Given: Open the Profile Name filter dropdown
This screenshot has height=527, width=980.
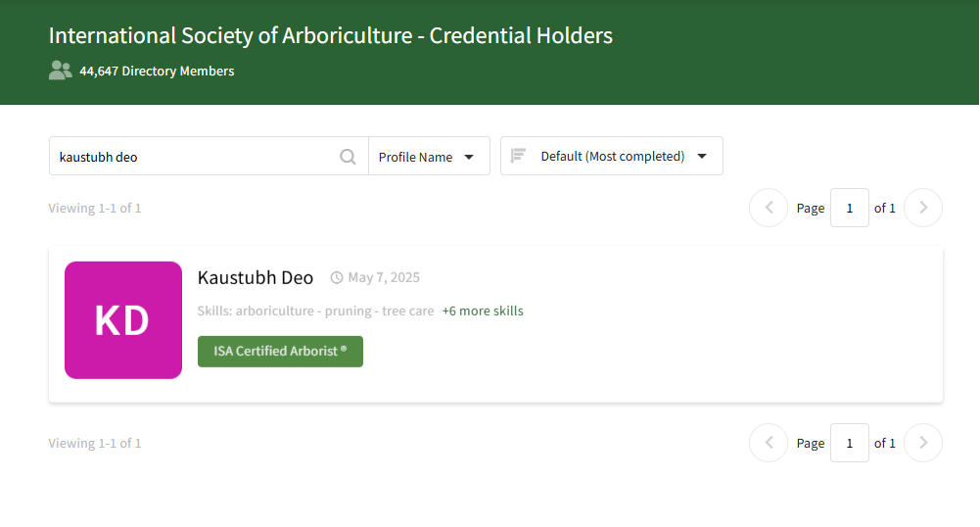Looking at the screenshot, I should (x=428, y=157).
